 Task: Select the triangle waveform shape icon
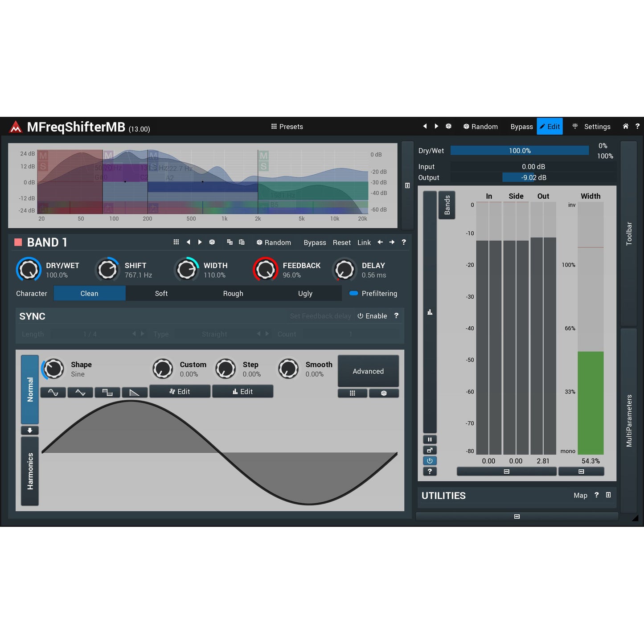point(80,392)
